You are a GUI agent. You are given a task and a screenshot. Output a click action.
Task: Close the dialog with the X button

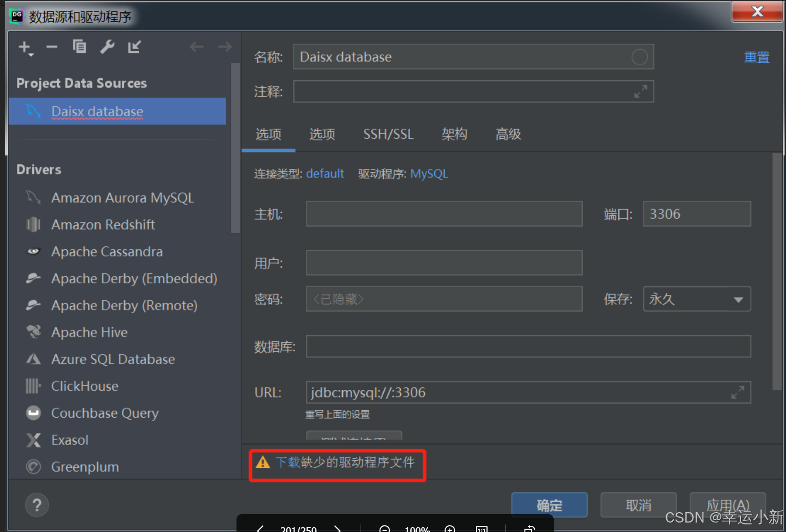pyautogui.click(x=757, y=11)
